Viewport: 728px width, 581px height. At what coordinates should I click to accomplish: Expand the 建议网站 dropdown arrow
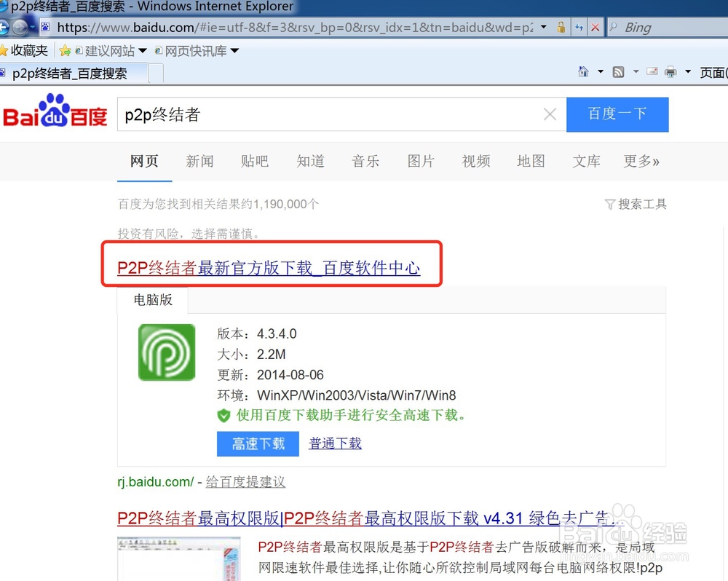coord(143,51)
